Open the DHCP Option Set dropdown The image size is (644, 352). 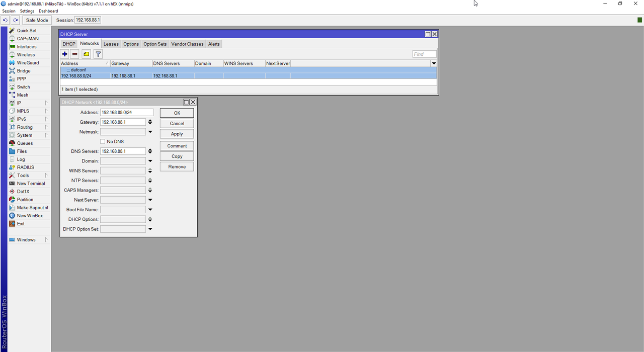click(150, 229)
